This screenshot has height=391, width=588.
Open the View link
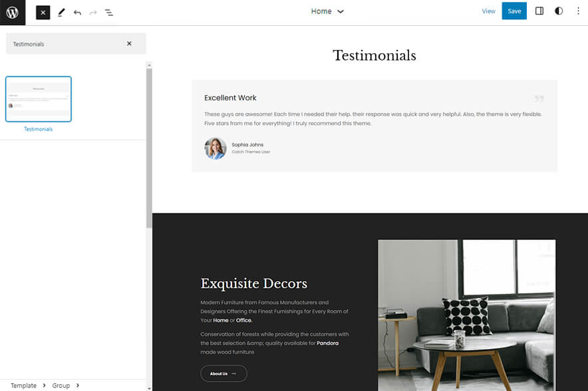[x=488, y=11]
